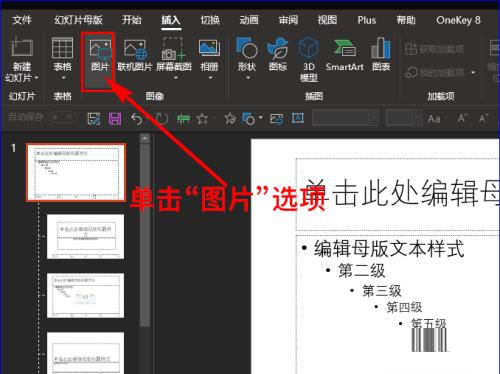
Task: Click the Redo/Repeat circular arrow icon
Action: tap(162, 119)
